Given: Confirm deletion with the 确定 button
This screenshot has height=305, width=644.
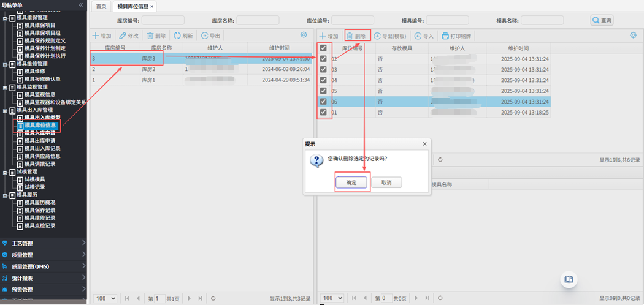Looking at the screenshot, I should point(351,183).
